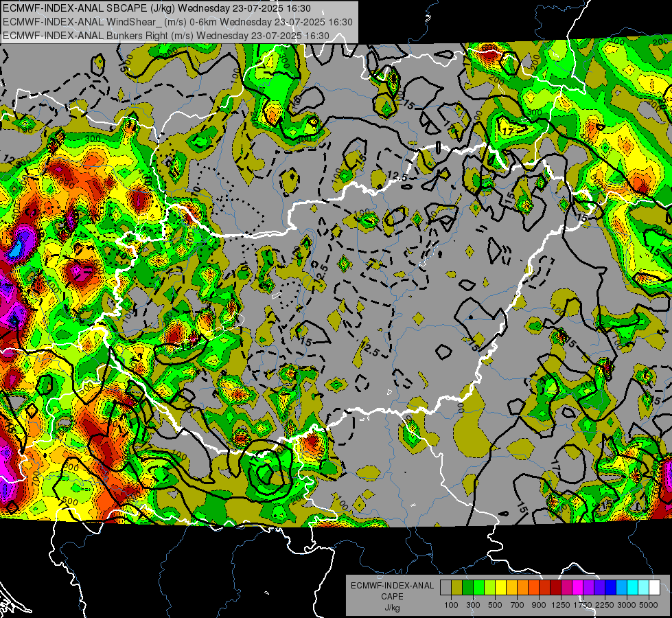Select the bright magenta legend swatch
The width and height of the screenshot is (672, 618).
(578, 587)
